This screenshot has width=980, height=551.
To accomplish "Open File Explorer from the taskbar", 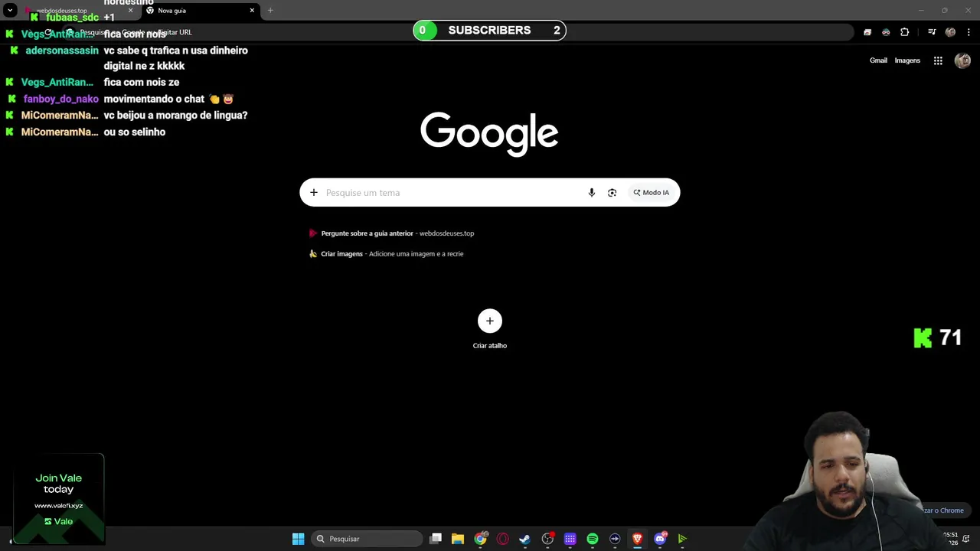I will 458,539.
